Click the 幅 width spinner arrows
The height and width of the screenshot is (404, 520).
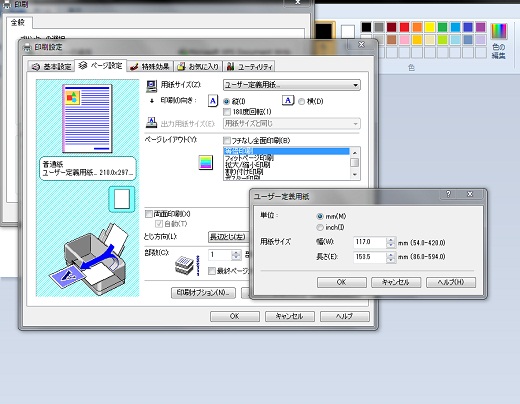(391, 242)
